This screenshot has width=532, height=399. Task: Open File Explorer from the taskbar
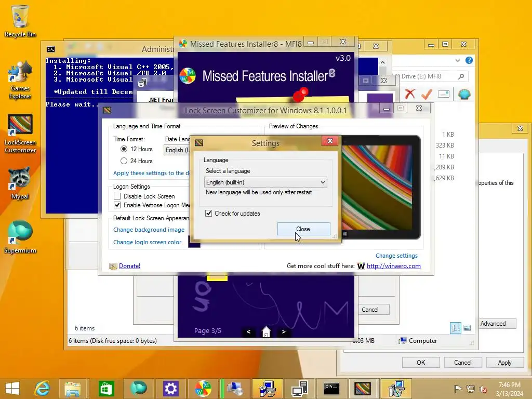[73, 389]
